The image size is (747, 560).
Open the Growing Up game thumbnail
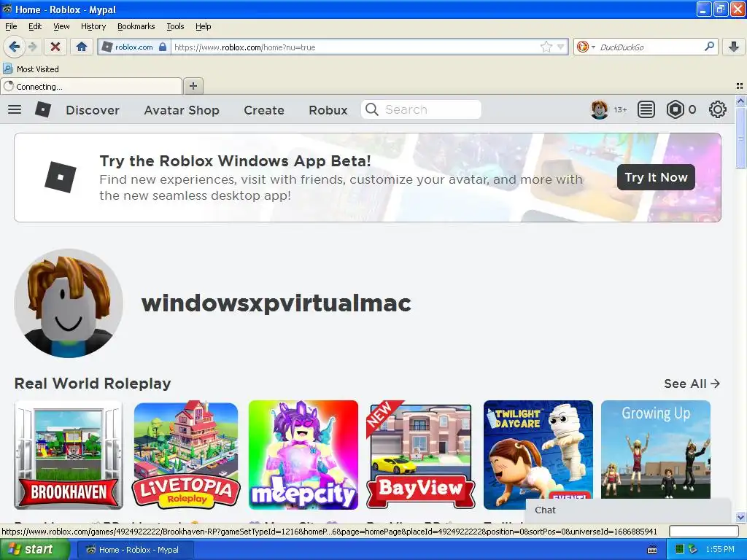pyautogui.click(x=656, y=449)
